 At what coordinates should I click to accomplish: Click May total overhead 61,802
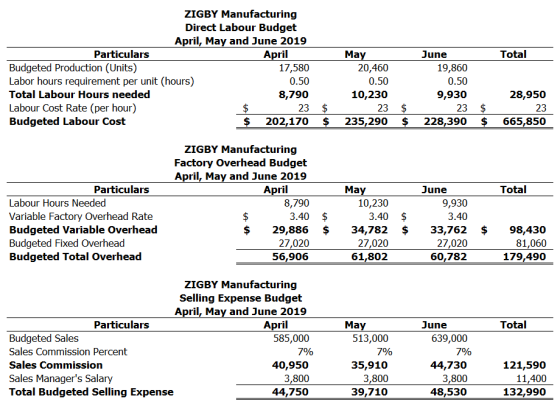(369, 257)
